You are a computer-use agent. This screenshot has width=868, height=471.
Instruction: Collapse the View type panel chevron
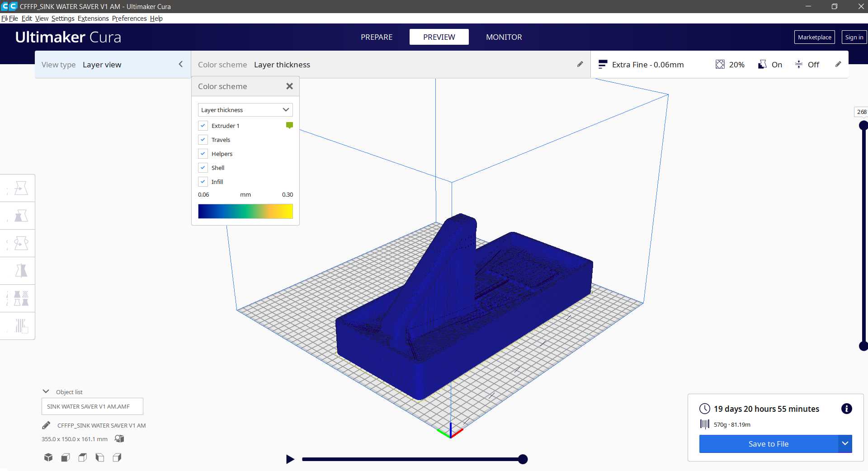(x=181, y=64)
